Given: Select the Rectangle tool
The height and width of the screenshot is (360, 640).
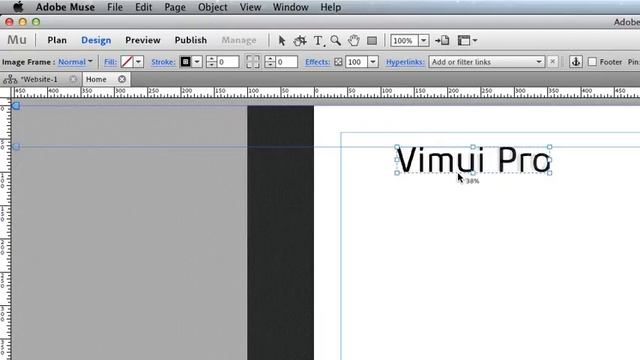Looking at the screenshot, I should (x=372, y=40).
